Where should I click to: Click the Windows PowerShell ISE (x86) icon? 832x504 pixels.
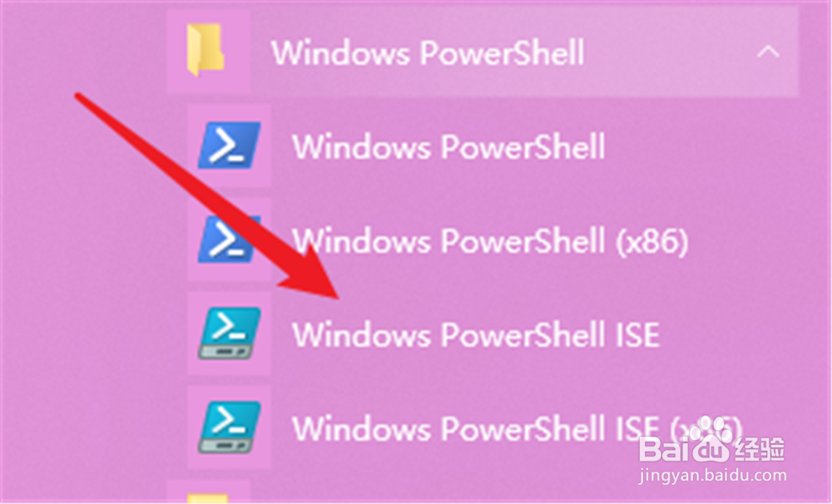pos(230,427)
